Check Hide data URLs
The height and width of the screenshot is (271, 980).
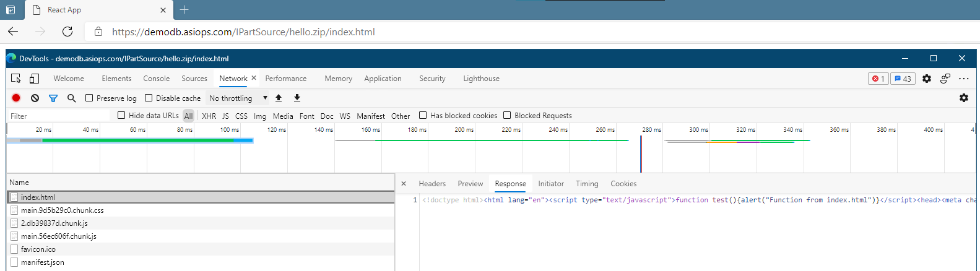click(x=121, y=115)
